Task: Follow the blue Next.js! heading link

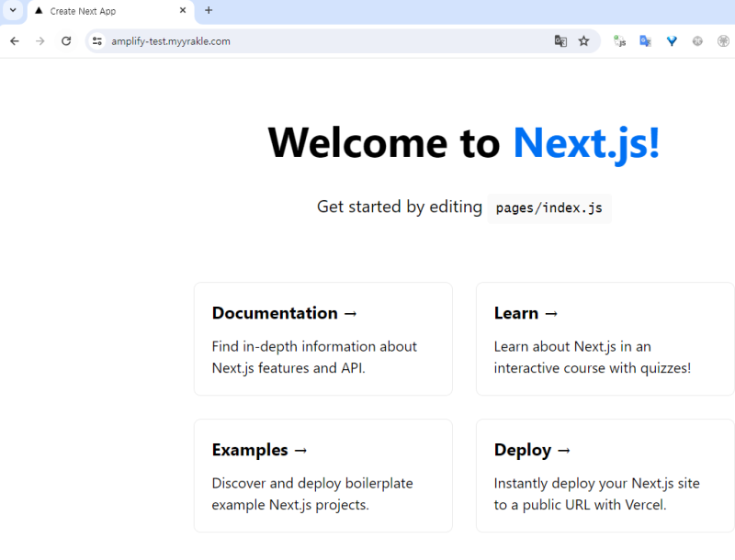Action: point(586,143)
